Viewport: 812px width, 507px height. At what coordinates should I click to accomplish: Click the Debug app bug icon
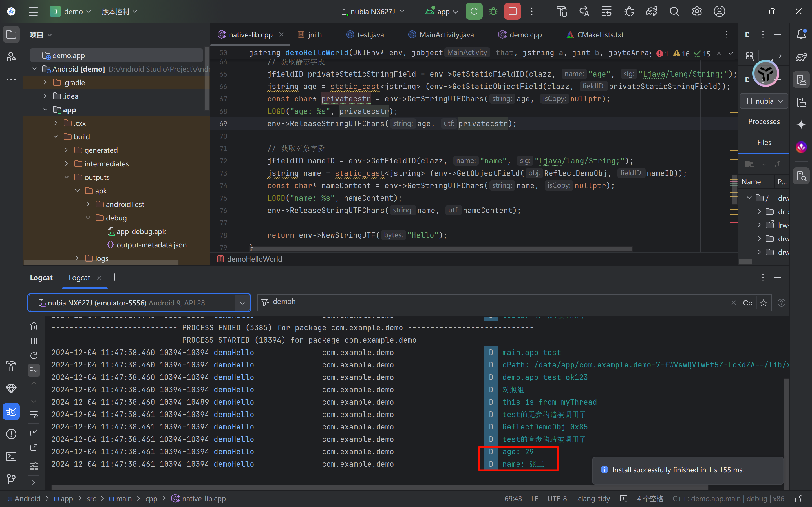click(x=493, y=11)
